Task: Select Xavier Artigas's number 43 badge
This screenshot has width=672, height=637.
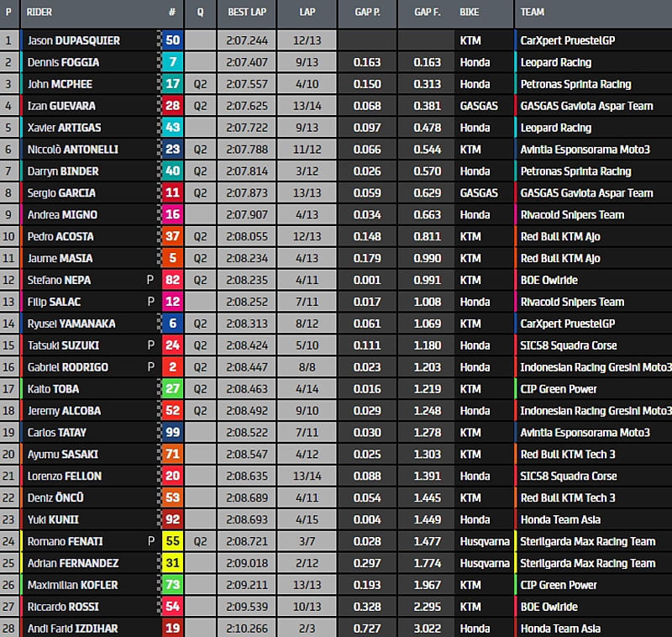Action: point(171,128)
